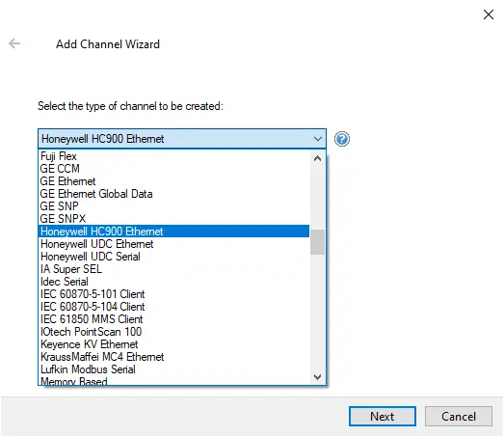Pick KraussMaffei MC4 Ethernet option
The width and height of the screenshot is (504, 437).
click(173, 357)
